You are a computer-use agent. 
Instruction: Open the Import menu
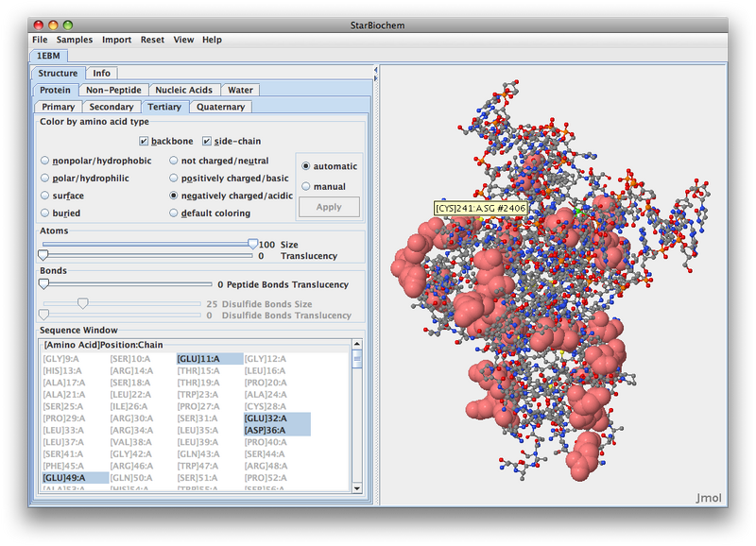[117, 40]
